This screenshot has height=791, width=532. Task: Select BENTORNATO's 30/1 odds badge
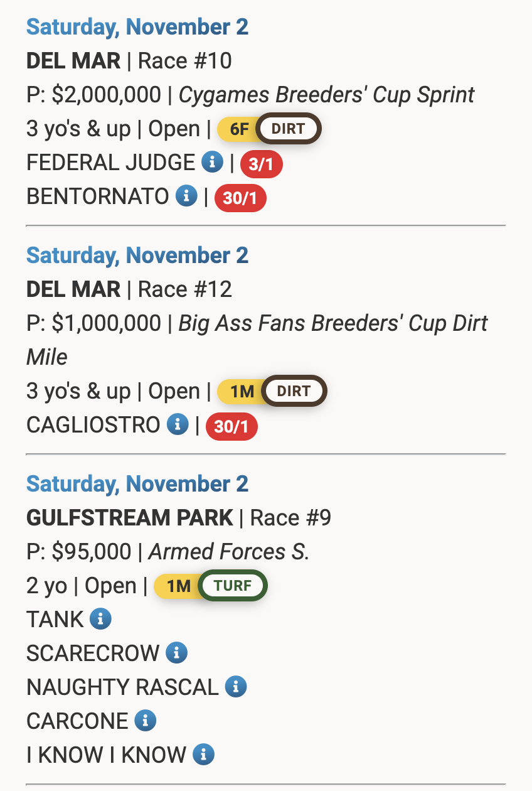pyautogui.click(x=240, y=198)
